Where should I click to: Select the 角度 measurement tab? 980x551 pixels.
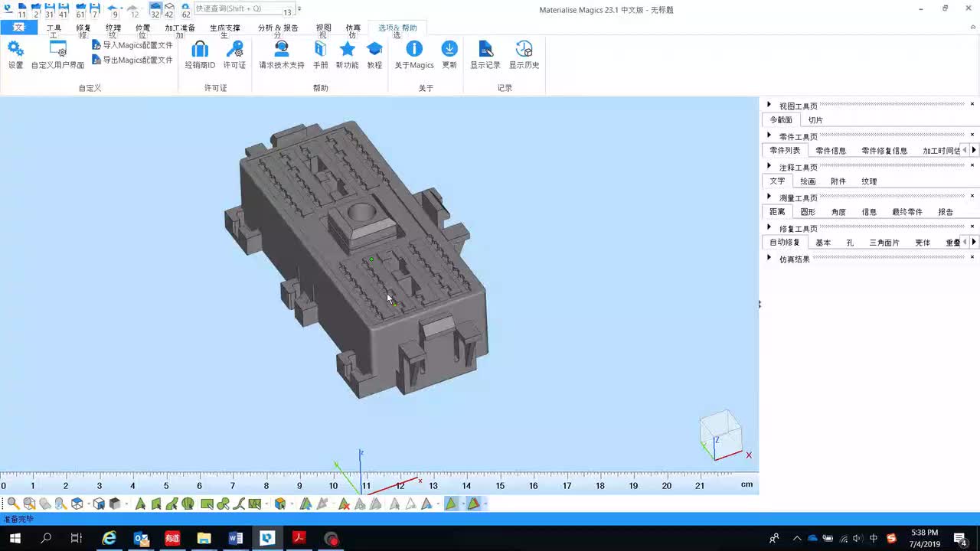pyautogui.click(x=838, y=212)
